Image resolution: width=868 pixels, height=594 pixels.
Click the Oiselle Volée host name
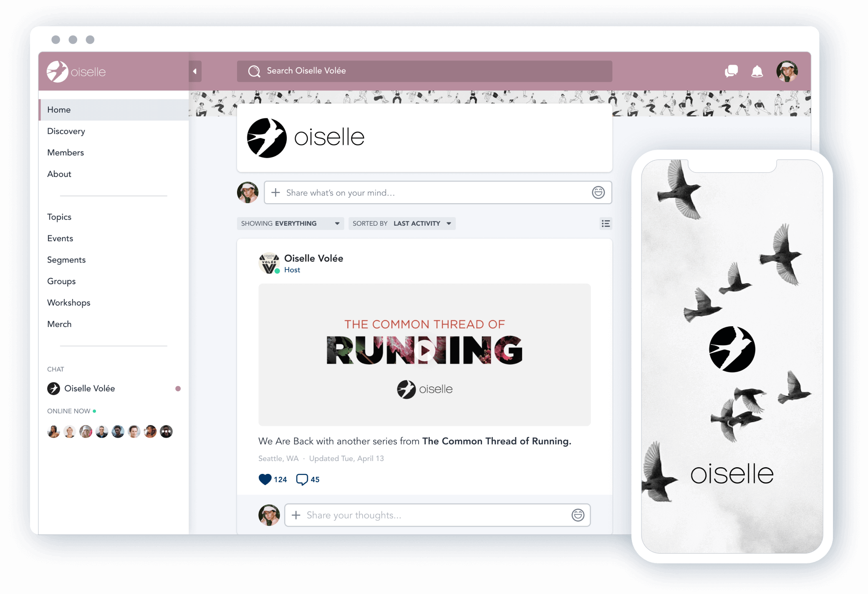click(x=313, y=258)
